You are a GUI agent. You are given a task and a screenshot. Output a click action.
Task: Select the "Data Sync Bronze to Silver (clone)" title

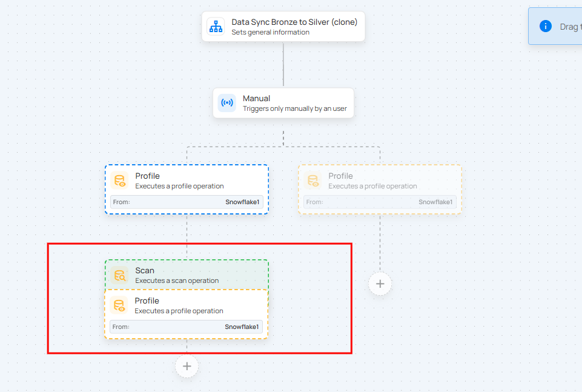coord(294,22)
